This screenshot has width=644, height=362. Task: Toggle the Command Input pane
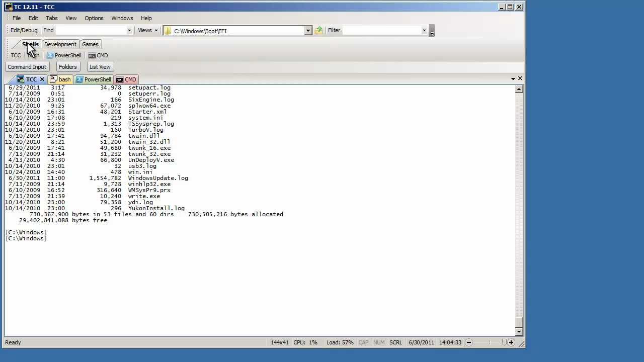27,67
